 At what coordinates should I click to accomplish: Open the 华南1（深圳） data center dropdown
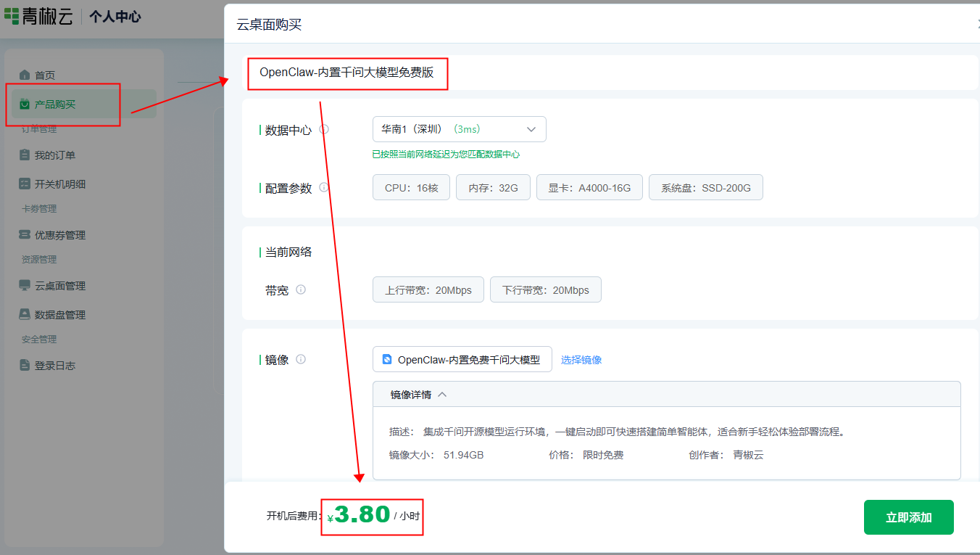coord(459,128)
